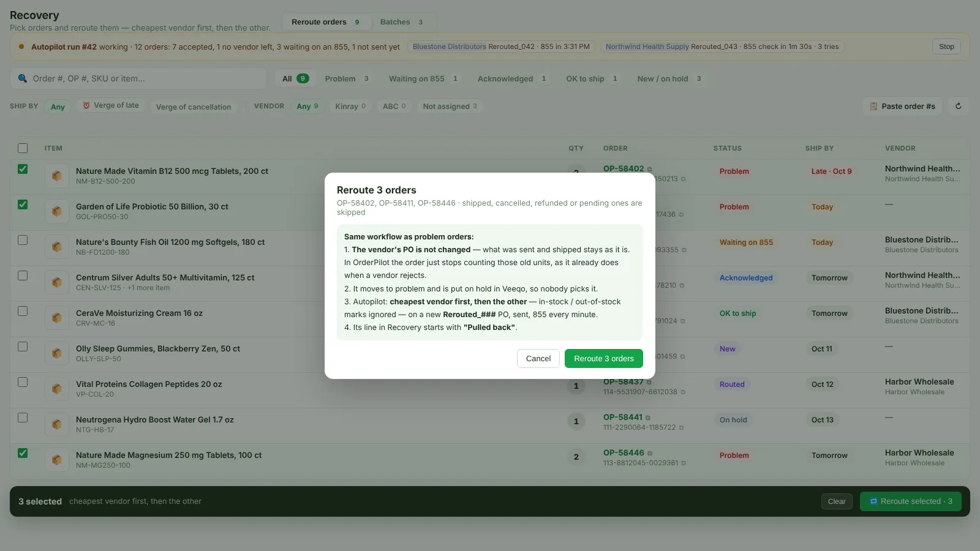Click the copy icon beside OP-58441
Image resolution: width=980 pixels, height=551 pixels.
[648, 418]
